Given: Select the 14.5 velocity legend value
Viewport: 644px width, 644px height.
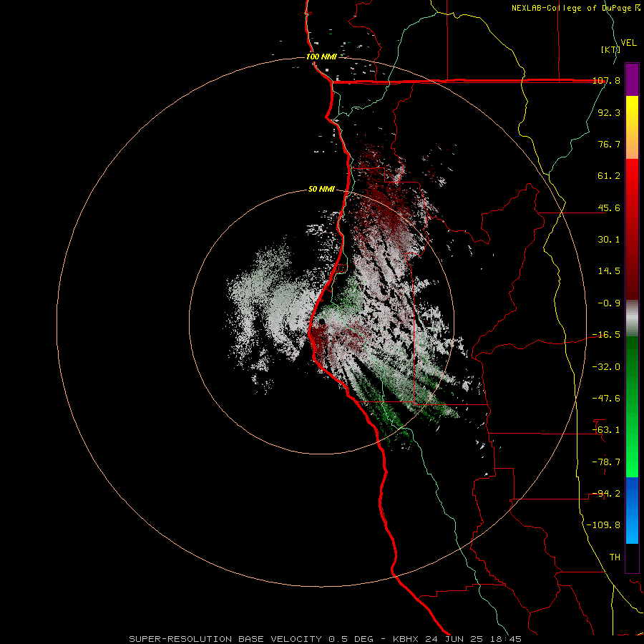Looking at the screenshot, I should tap(609, 271).
